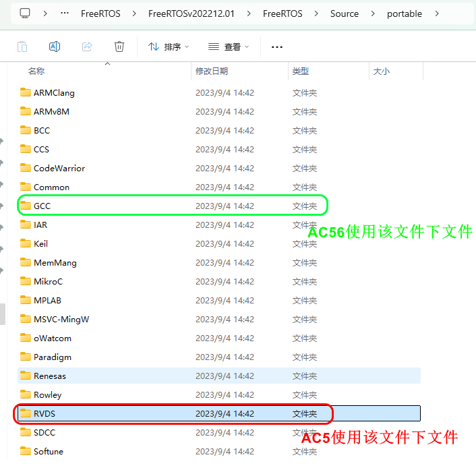
Task: Select the MSVC-MingW folder icon
Action: point(26,319)
